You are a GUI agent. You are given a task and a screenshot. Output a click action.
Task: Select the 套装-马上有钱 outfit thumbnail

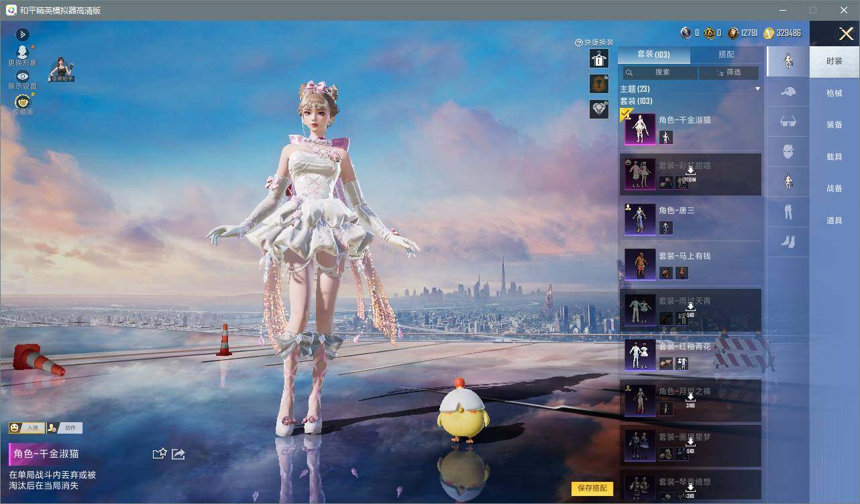tap(640, 264)
